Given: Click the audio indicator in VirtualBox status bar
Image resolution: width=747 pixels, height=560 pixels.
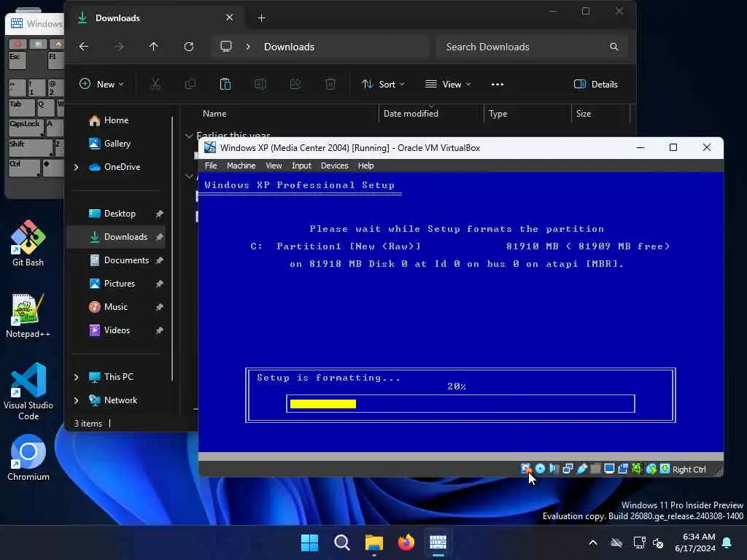Looking at the screenshot, I should tap(554, 469).
